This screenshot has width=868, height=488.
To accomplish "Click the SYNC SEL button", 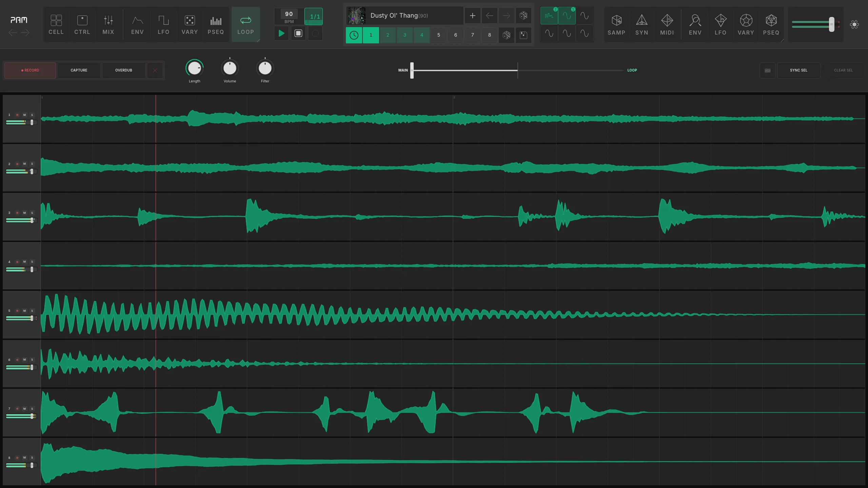I will coord(798,70).
